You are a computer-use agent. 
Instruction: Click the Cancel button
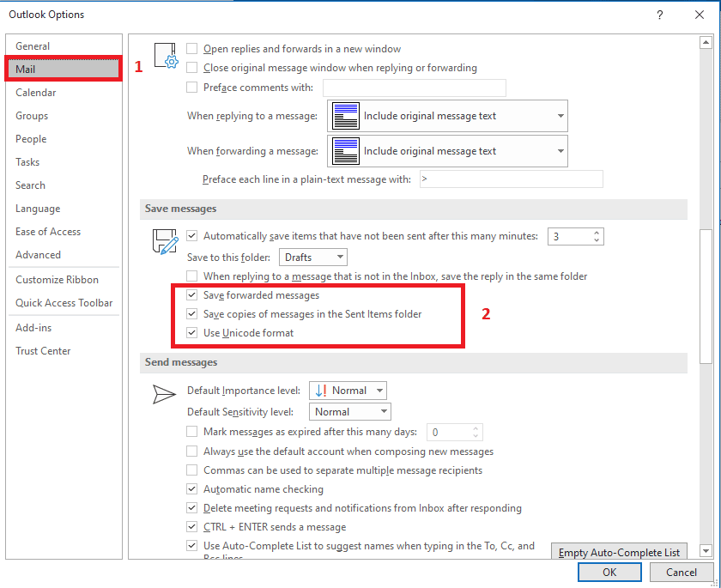[x=682, y=573]
